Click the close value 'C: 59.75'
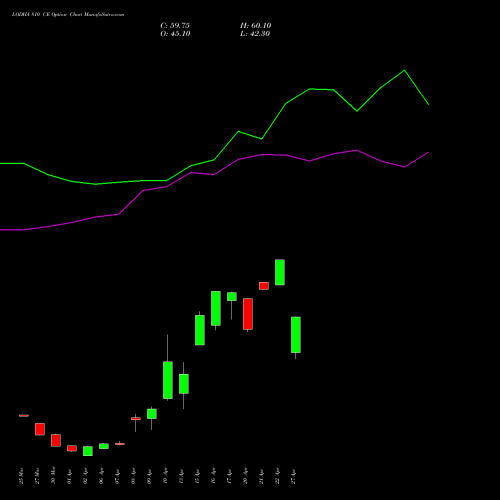This screenshot has height=500, width=500. point(175,26)
